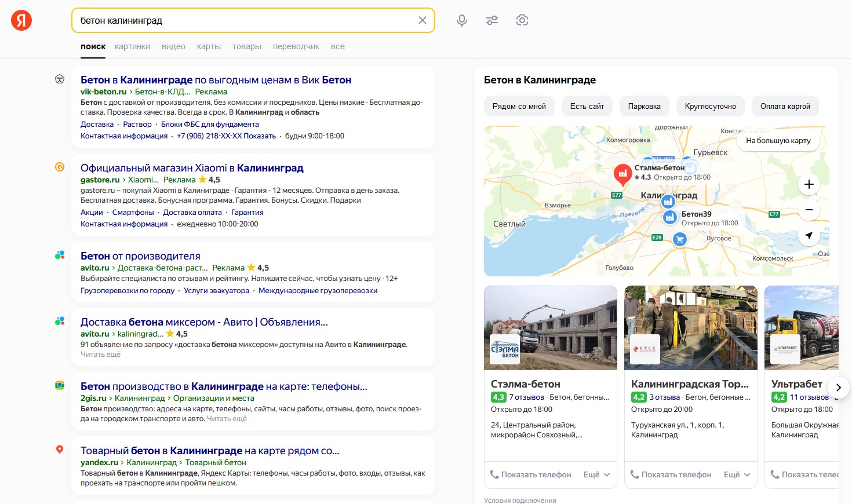Open the Смартфоны sitelink
The image size is (852, 504).
pos(133,212)
